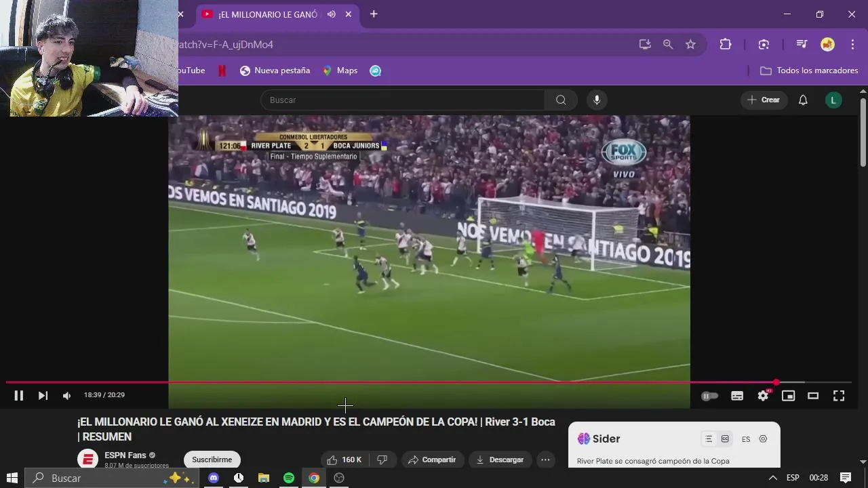868x488 pixels.
Task: Open the green L account avatar
Action: coord(833,100)
